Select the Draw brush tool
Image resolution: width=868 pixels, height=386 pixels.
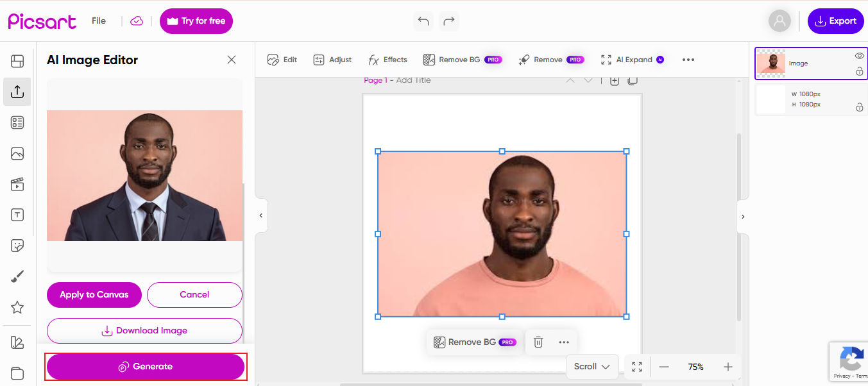17,276
